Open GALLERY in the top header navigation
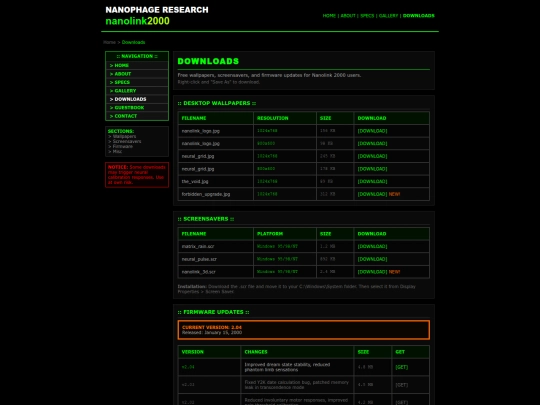The width and height of the screenshot is (540, 405). coord(388,15)
